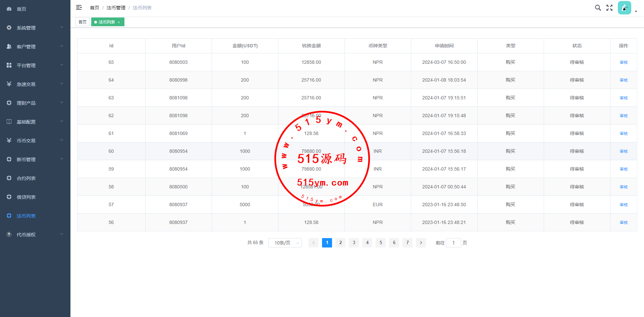Click the search magnifier icon
The height and width of the screenshot is (317, 644).
tap(598, 8)
